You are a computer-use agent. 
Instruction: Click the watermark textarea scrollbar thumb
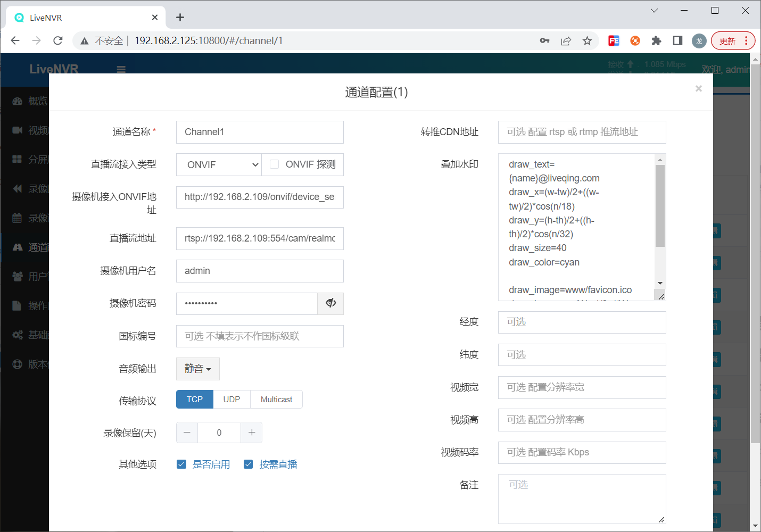point(660,206)
